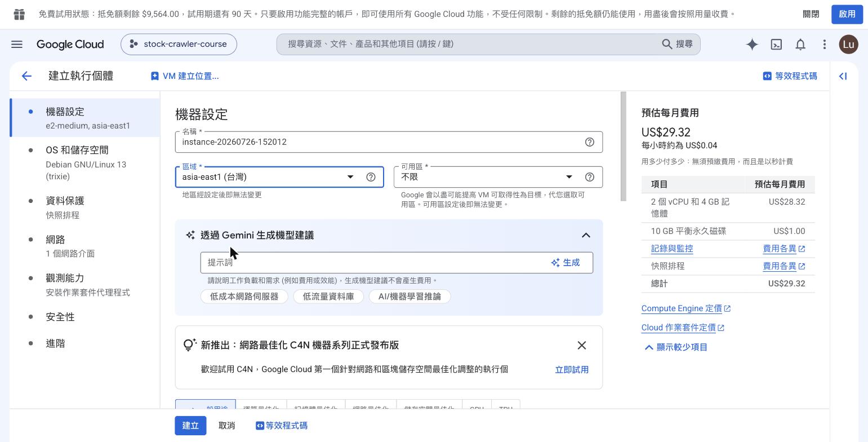The width and height of the screenshot is (868, 442).
Task: Open the Cloud 作業套件定價 link
Action: click(683, 328)
